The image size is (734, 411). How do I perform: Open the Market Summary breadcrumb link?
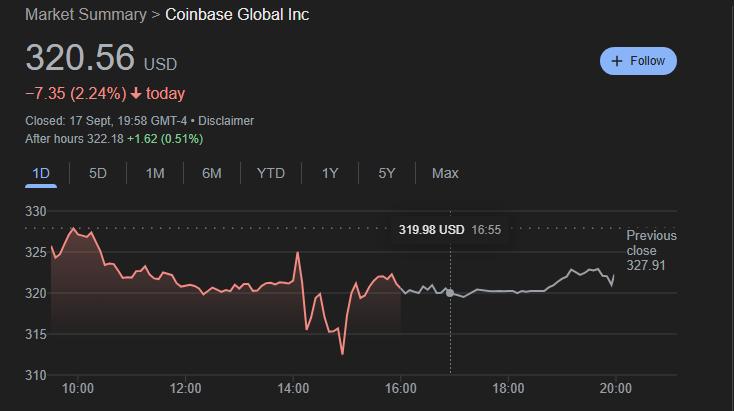86,15
